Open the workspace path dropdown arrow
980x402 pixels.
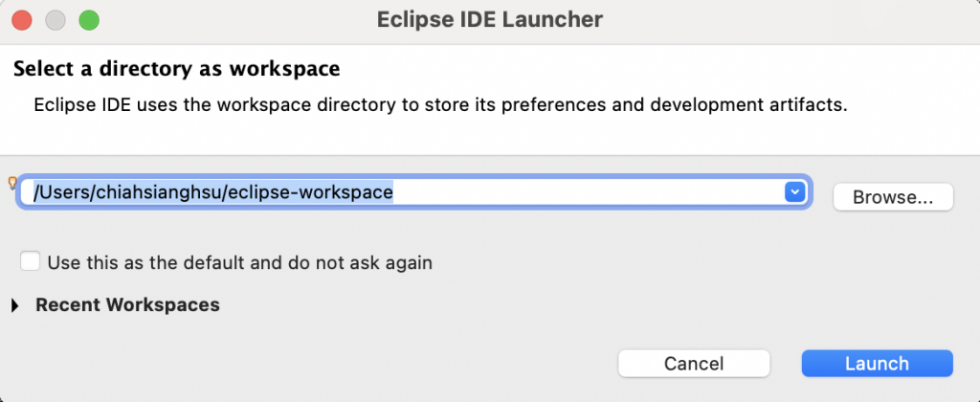pos(794,192)
